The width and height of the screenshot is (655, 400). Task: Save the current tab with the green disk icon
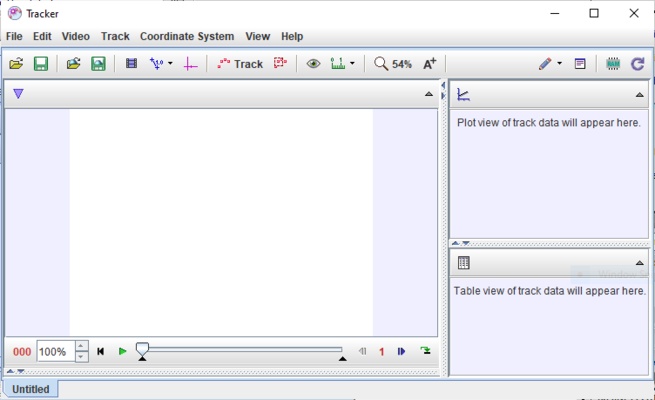coord(41,64)
